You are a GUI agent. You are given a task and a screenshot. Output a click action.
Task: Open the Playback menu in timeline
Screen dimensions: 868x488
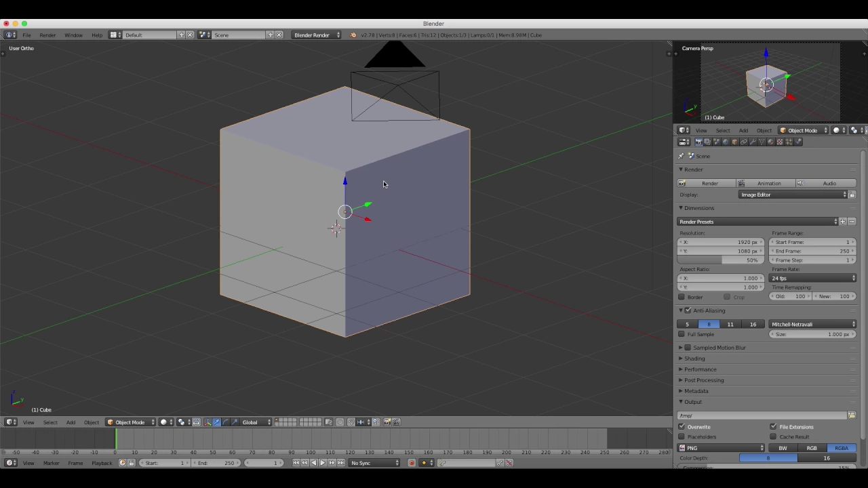point(102,463)
